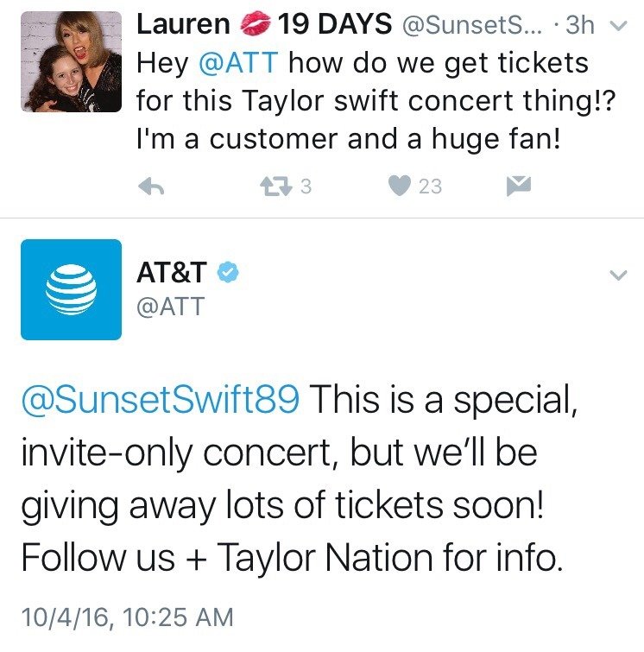Like Lauren's tweet with the heart icon
644x652 pixels.
(x=399, y=186)
